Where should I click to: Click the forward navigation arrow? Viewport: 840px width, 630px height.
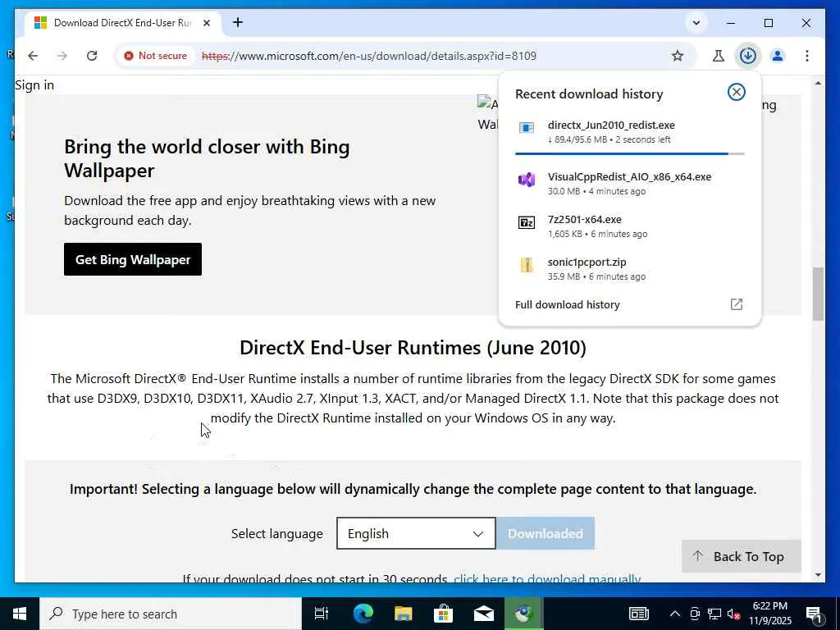pos(62,56)
